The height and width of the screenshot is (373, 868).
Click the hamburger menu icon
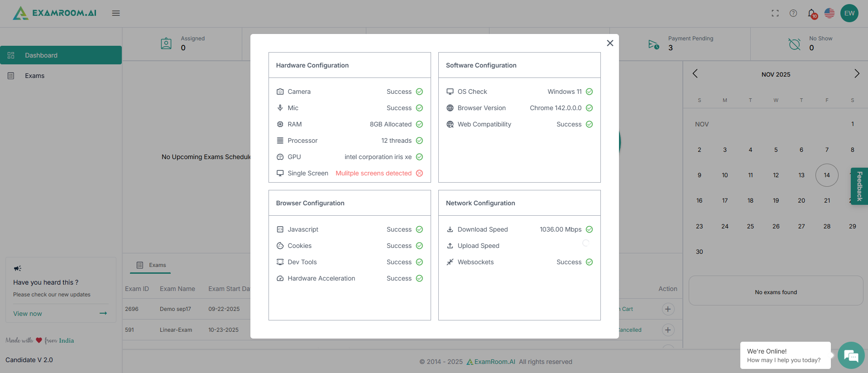(116, 13)
